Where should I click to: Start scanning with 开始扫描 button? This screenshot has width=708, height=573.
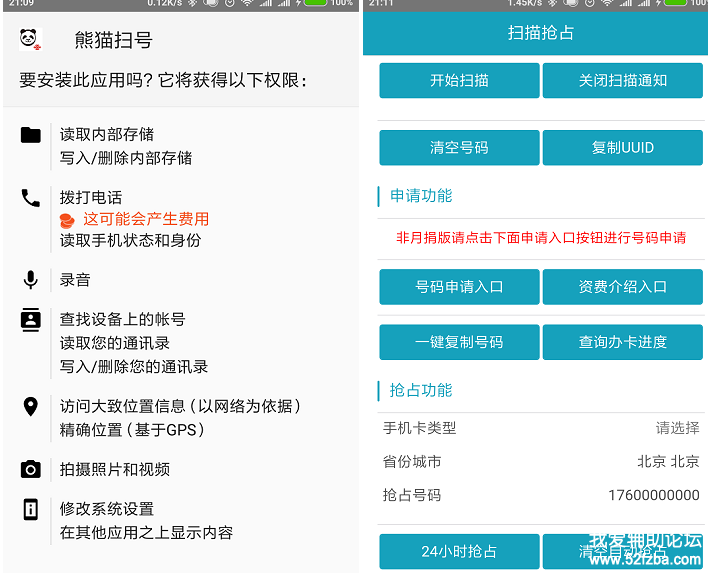459,80
